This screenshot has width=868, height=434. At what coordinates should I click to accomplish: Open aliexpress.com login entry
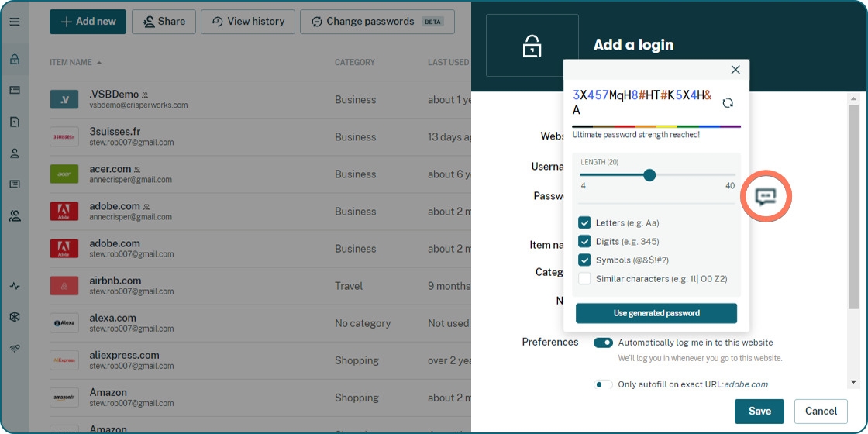pos(260,360)
